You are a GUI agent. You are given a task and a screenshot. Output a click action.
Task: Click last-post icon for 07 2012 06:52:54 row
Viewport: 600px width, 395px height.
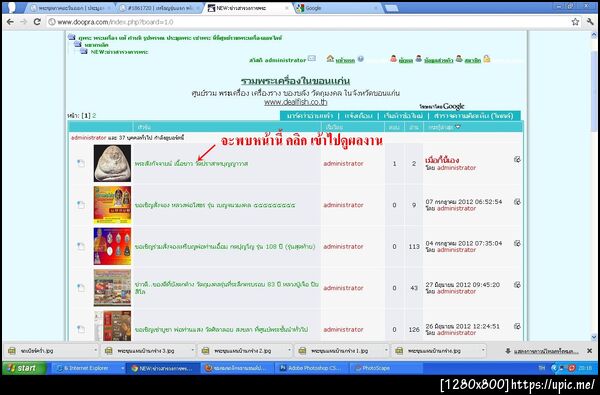click(x=517, y=202)
